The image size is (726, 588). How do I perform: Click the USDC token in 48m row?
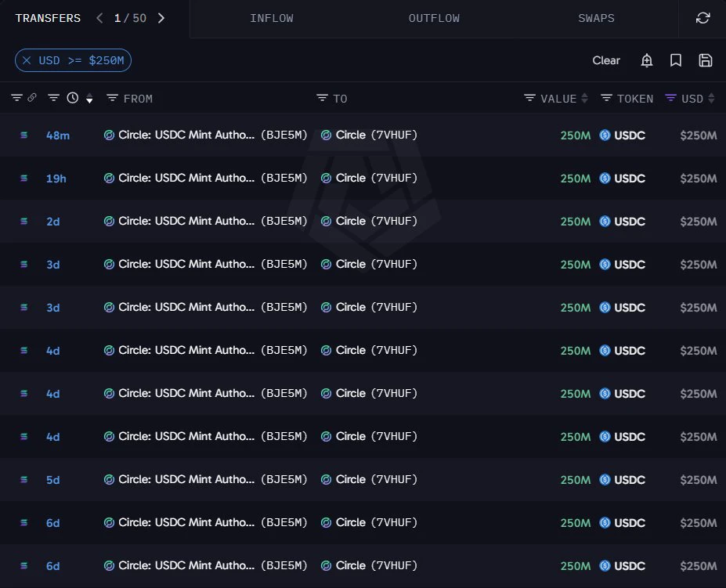623,135
